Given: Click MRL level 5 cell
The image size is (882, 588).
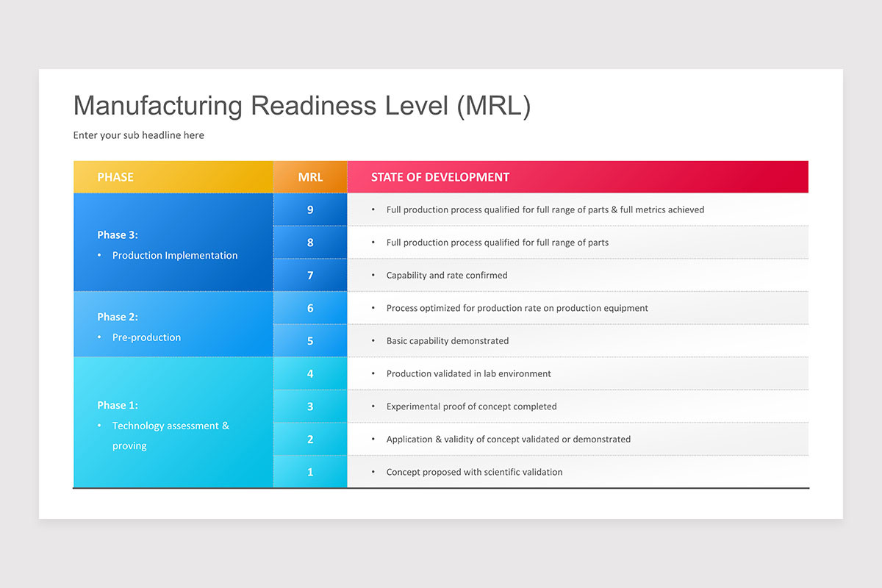Looking at the screenshot, I should (x=310, y=340).
